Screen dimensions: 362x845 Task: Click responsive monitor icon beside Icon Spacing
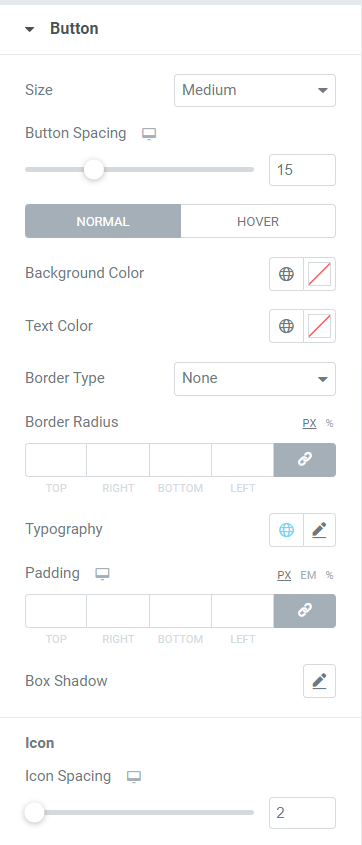(134, 777)
